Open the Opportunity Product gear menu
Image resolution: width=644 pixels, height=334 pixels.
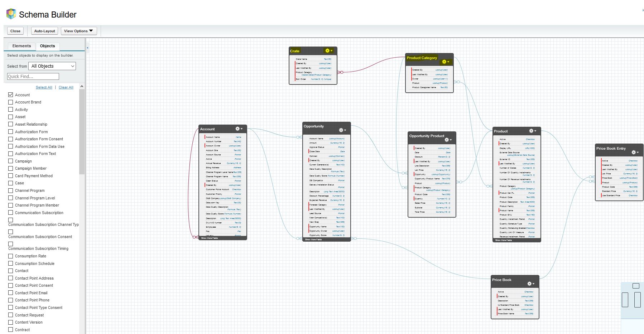448,140
